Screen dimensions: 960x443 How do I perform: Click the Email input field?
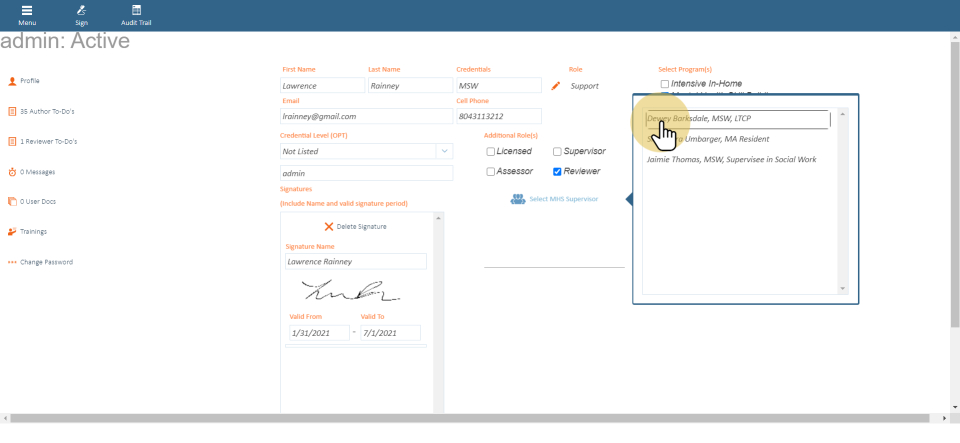tap(366, 116)
